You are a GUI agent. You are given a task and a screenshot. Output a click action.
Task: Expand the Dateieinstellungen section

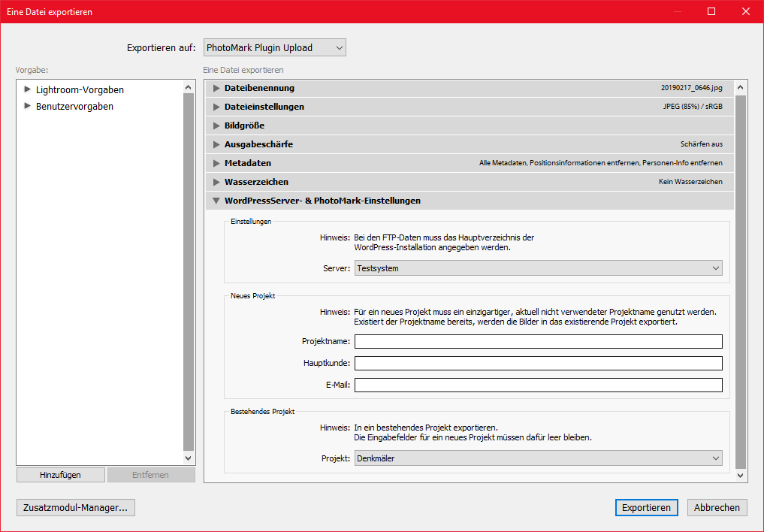click(217, 107)
